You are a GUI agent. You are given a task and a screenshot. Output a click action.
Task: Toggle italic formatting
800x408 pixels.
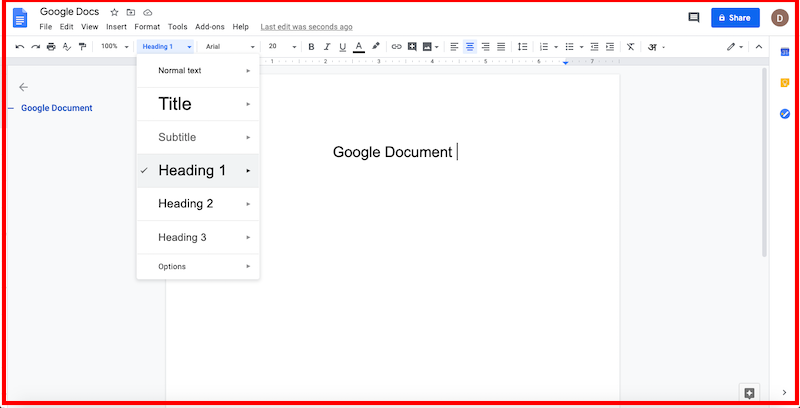(x=327, y=47)
